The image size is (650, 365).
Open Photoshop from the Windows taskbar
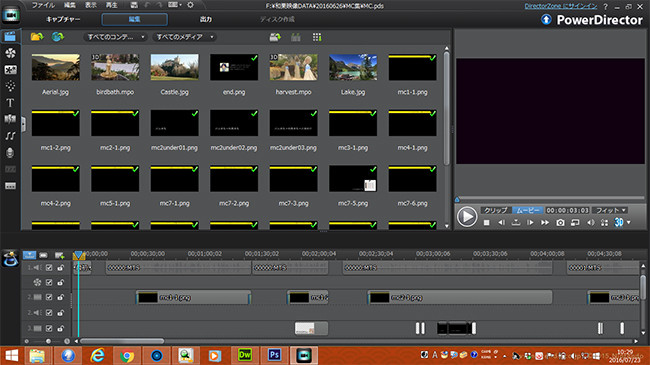[274, 355]
